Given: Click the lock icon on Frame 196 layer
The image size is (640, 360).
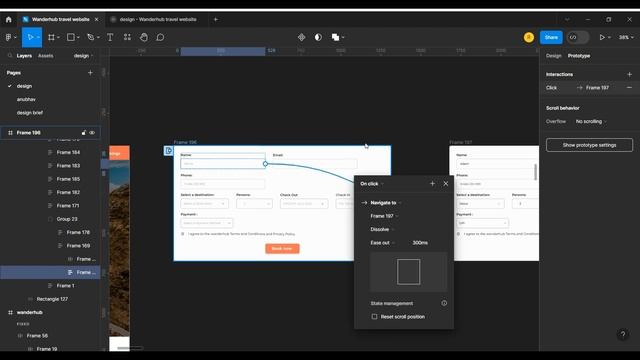Looking at the screenshot, I should (84, 133).
